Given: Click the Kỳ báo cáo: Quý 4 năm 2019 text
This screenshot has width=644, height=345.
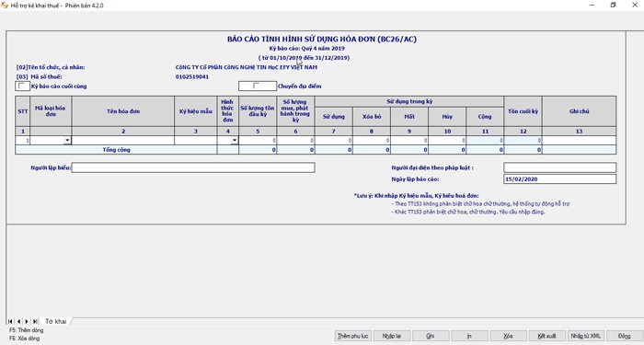Looking at the screenshot, I should pos(306,49).
